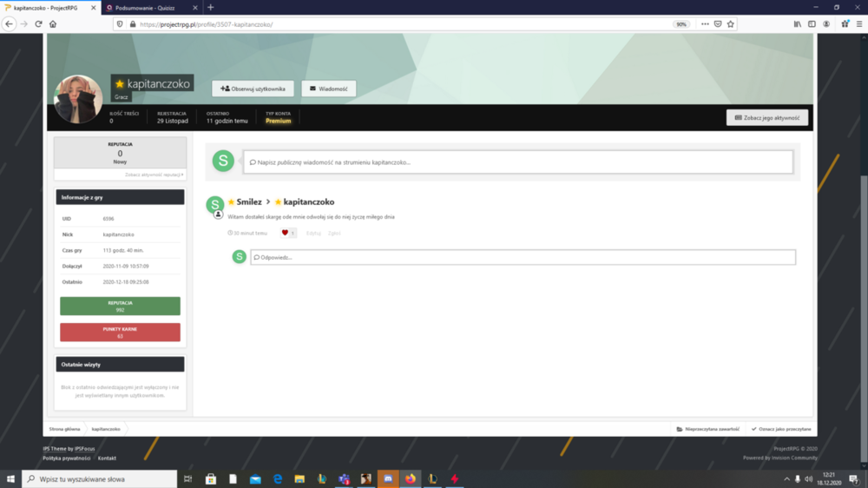Open the What's New gift icon

click(x=845, y=24)
